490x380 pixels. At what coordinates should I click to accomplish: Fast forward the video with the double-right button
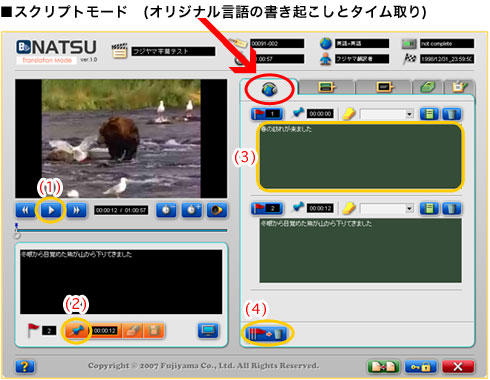(76, 210)
